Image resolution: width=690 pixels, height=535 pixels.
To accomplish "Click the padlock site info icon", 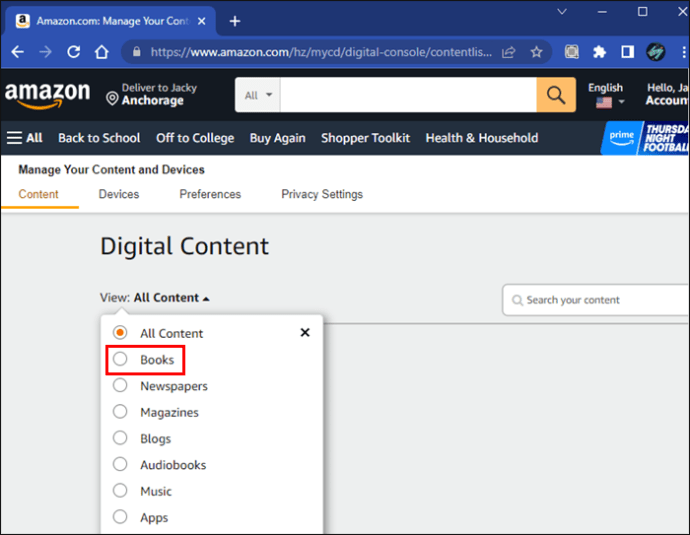I will pos(137,52).
